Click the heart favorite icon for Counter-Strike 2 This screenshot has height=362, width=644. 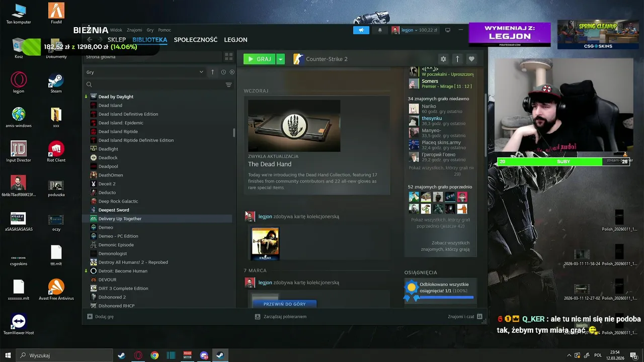click(471, 59)
